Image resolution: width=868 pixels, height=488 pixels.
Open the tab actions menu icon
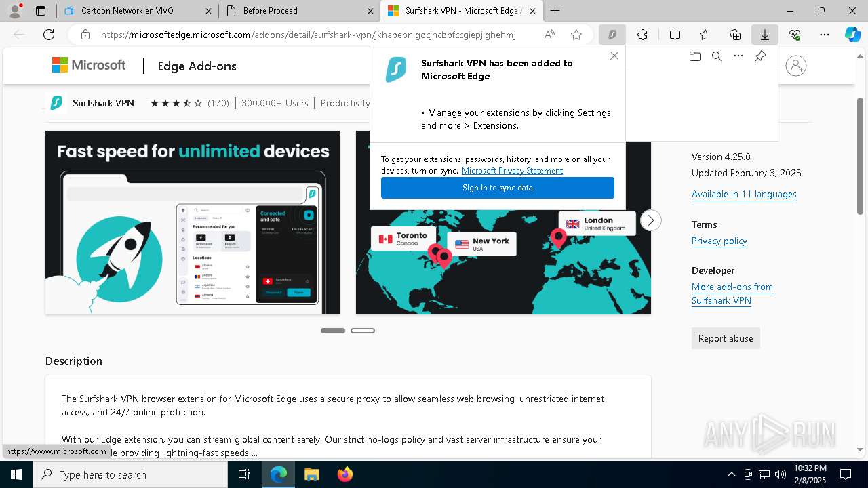41,11
